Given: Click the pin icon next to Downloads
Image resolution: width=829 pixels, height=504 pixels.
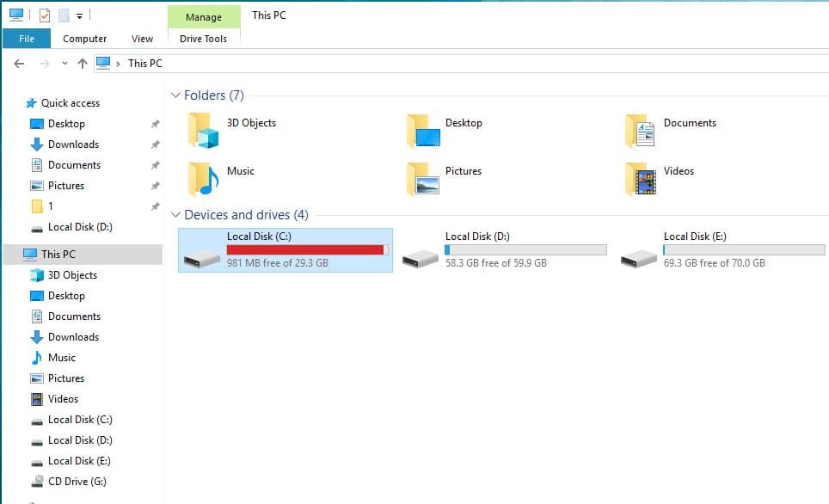Looking at the screenshot, I should pos(155,144).
